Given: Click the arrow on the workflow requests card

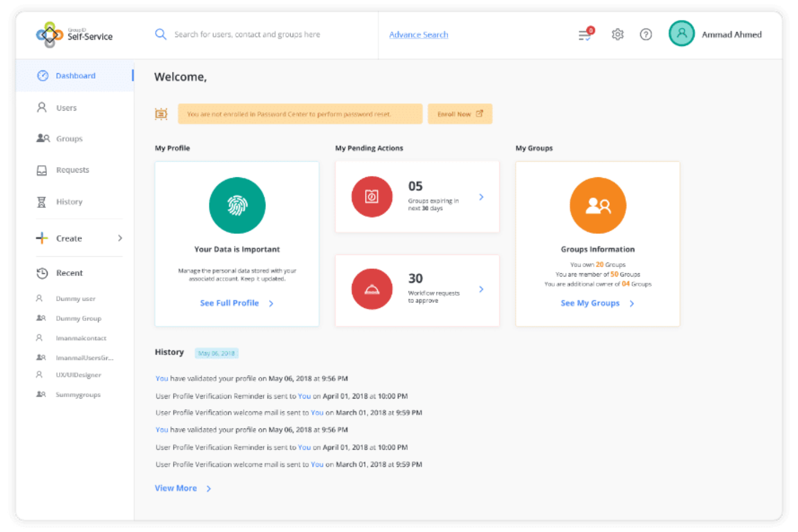Looking at the screenshot, I should (481, 289).
